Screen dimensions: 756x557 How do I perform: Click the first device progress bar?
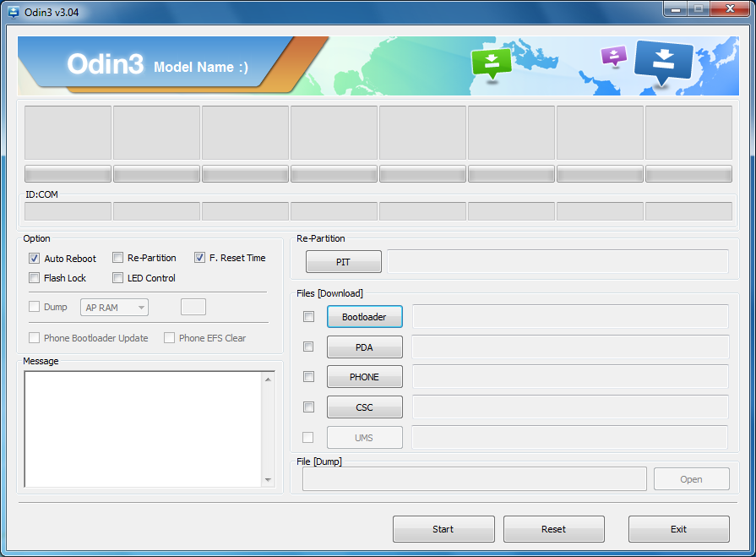click(68, 173)
